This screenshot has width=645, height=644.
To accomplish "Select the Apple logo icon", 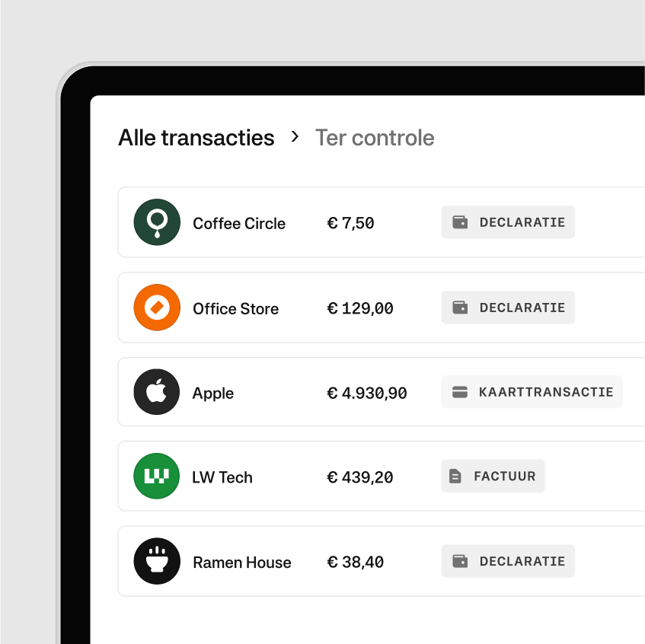I will pyautogui.click(x=156, y=391).
